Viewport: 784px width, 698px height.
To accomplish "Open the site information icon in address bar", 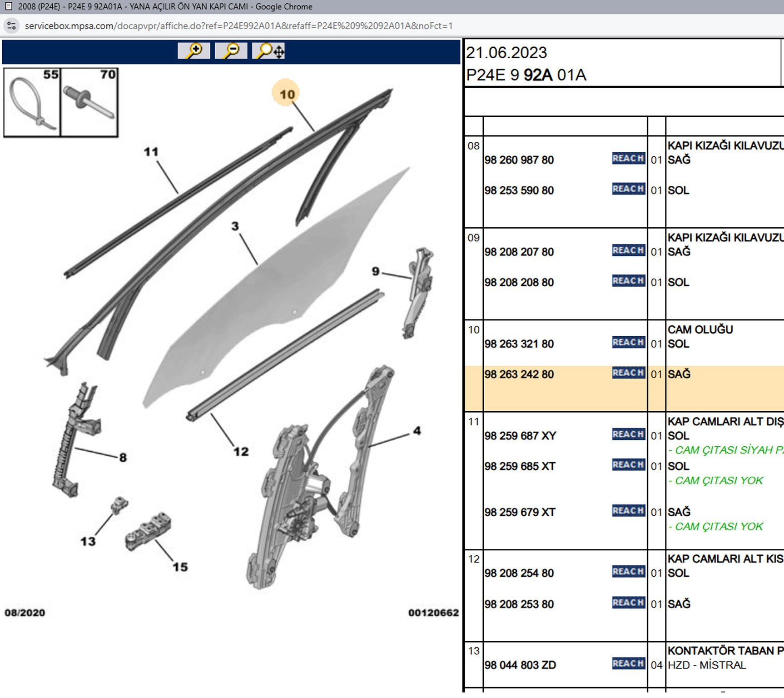I will pyautogui.click(x=11, y=26).
